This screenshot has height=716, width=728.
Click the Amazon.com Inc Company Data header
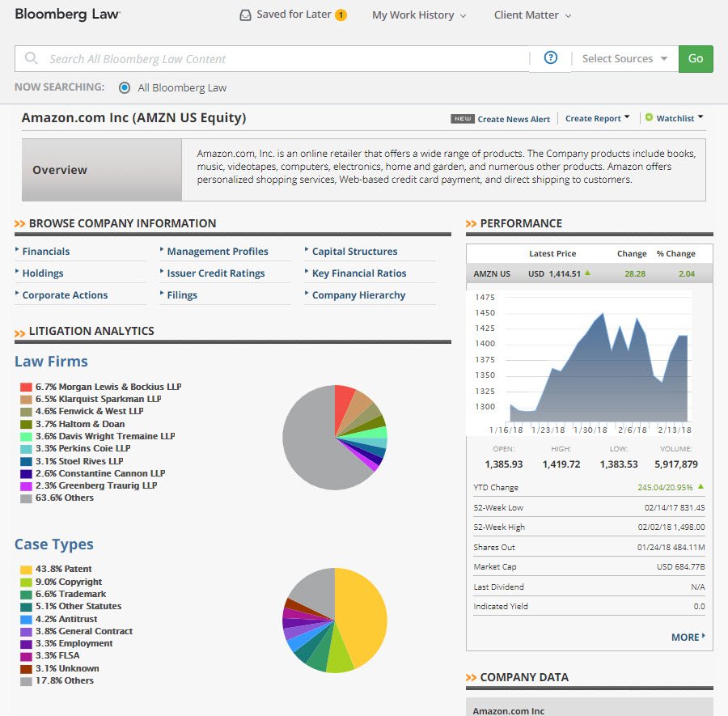pos(589,707)
